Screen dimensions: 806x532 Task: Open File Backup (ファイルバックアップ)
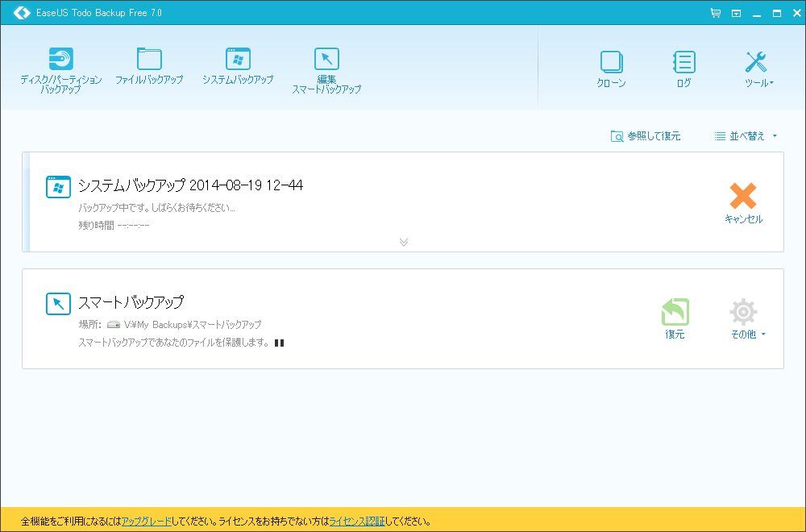tap(149, 66)
